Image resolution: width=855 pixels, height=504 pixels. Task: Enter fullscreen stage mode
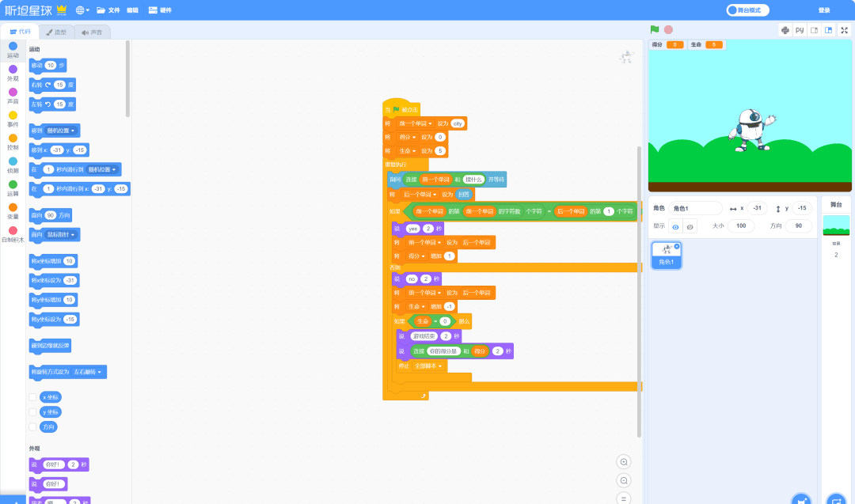(844, 30)
